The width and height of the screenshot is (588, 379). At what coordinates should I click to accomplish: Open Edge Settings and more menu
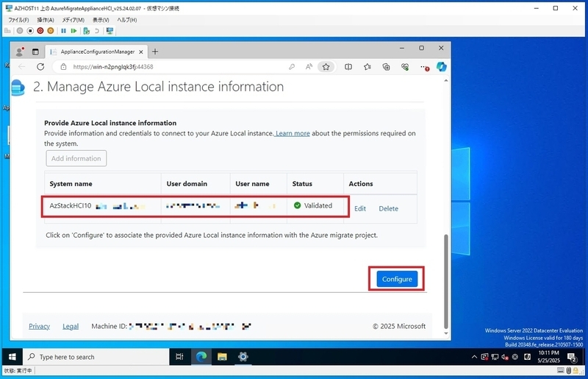click(424, 67)
